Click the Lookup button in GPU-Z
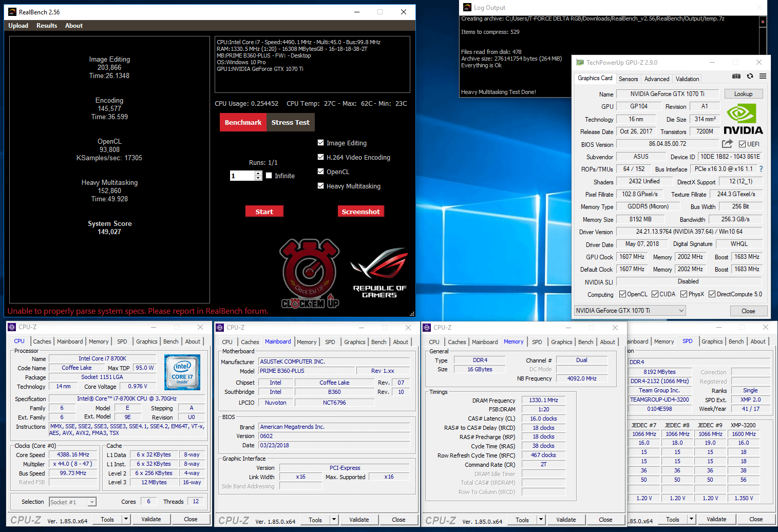 coord(743,94)
